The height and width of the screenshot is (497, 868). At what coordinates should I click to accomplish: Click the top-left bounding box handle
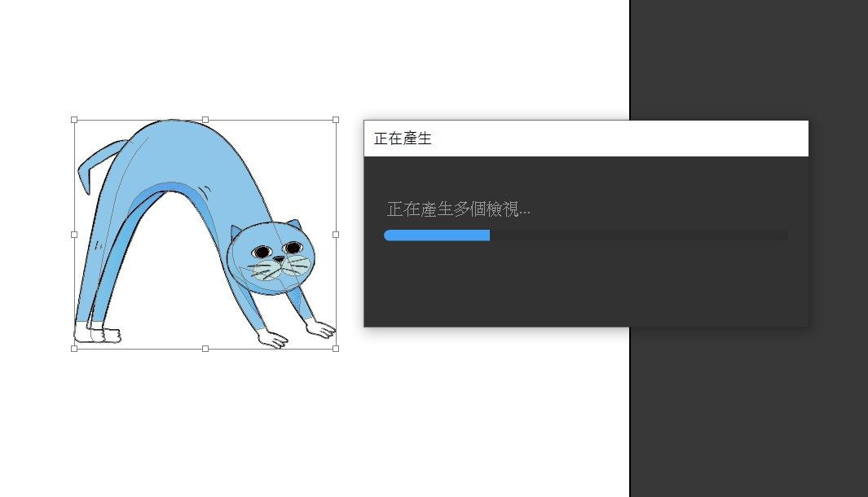(x=74, y=120)
